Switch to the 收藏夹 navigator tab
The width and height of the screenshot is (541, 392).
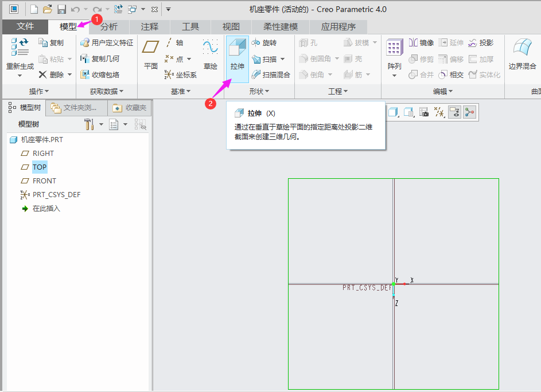130,107
